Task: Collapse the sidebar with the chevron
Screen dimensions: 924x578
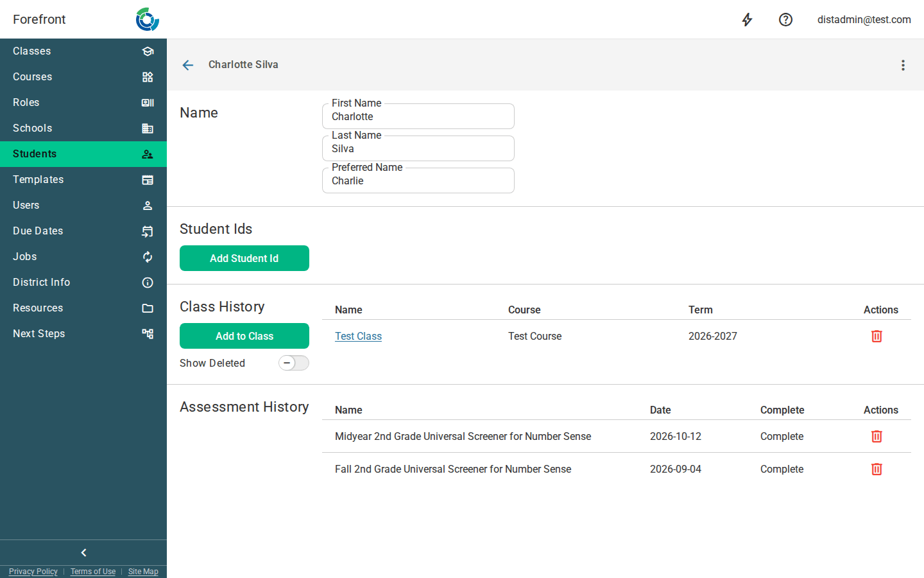Action: pos(83,552)
